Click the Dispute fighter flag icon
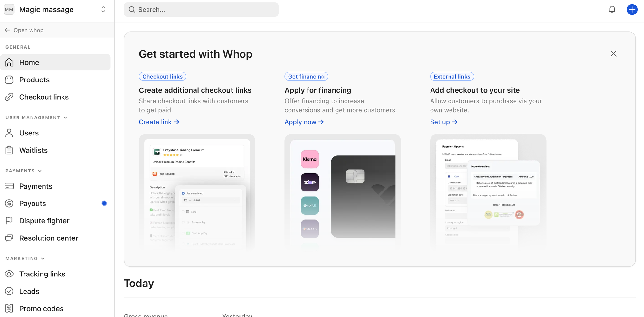This screenshot has height=317, width=644. click(9, 221)
